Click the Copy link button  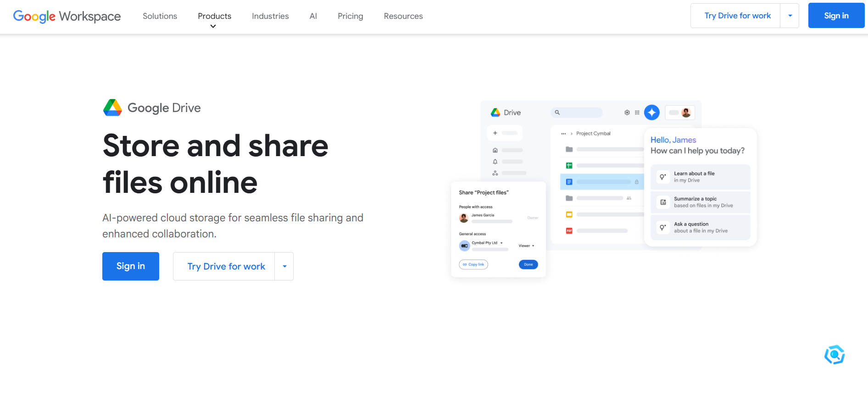point(473,264)
